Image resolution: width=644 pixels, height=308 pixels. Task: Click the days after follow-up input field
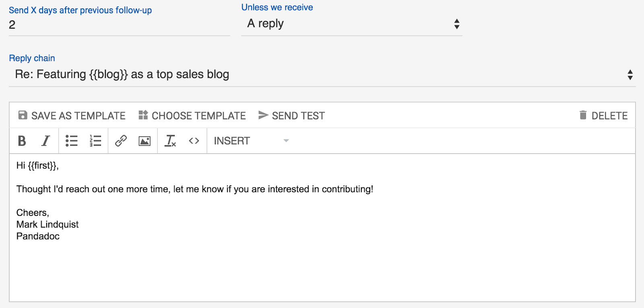tap(119, 25)
